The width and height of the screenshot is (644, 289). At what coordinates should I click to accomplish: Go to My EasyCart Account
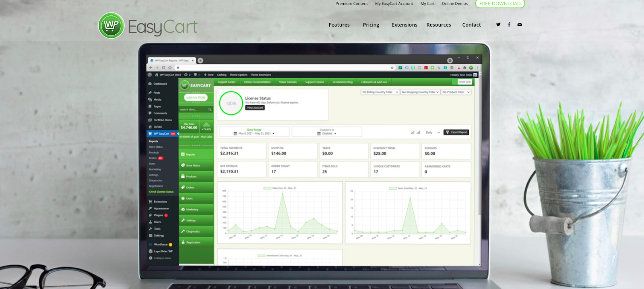(x=394, y=4)
